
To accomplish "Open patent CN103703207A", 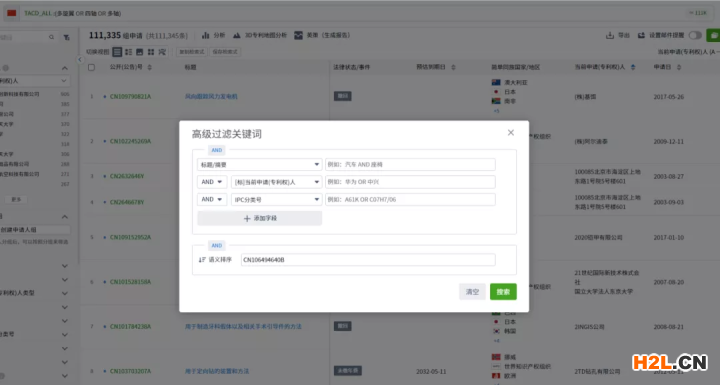I will pyautogui.click(x=130, y=371).
